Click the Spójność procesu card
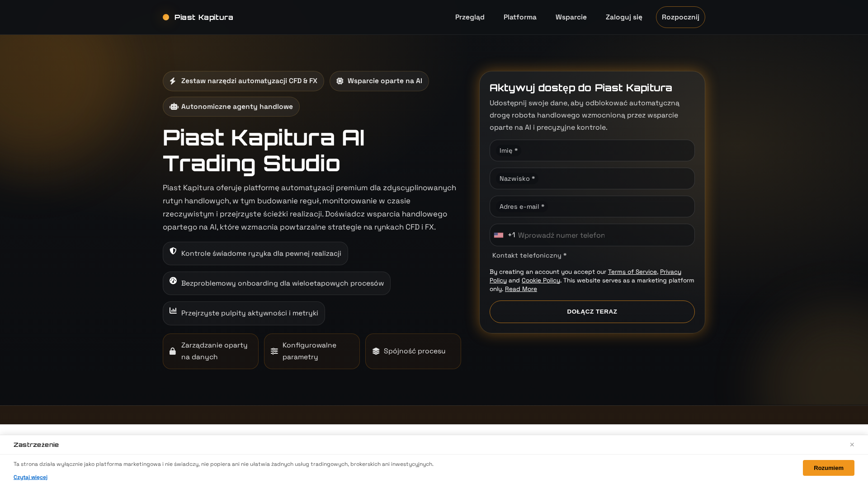 tap(413, 351)
